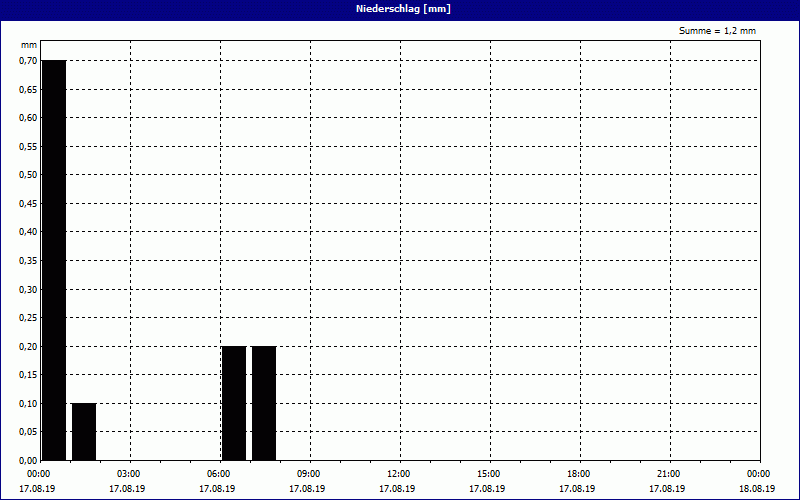Pick the 0,35 y-axis value

tap(29, 261)
